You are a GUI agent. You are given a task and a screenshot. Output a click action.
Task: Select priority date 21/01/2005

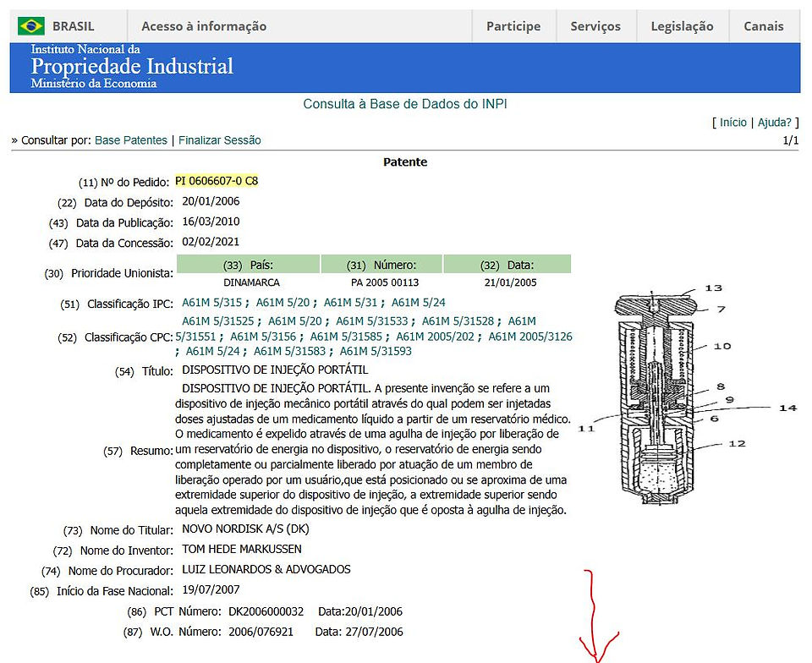pos(511,282)
